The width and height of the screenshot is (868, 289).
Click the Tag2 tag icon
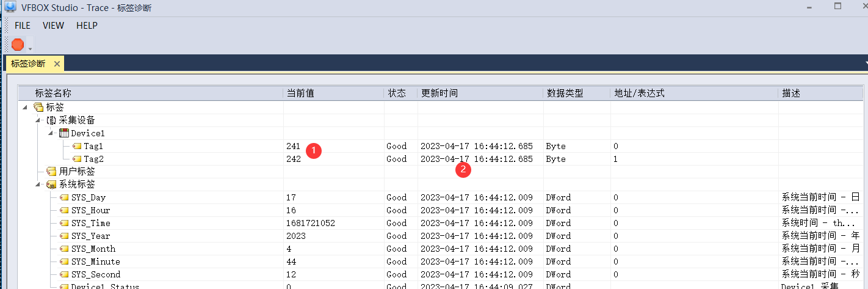(x=77, y=159)
